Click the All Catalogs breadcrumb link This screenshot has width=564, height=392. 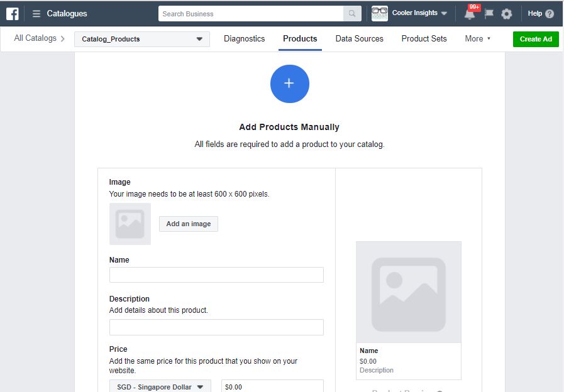point(35,38)
